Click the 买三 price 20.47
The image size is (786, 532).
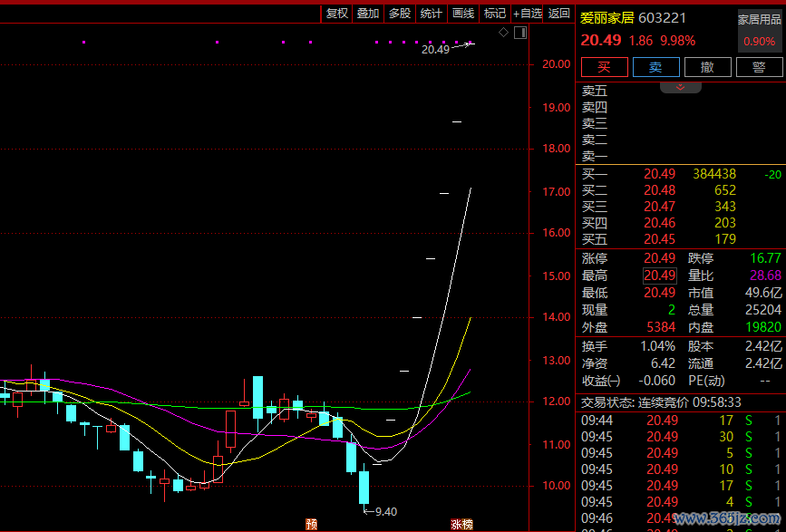660,207
